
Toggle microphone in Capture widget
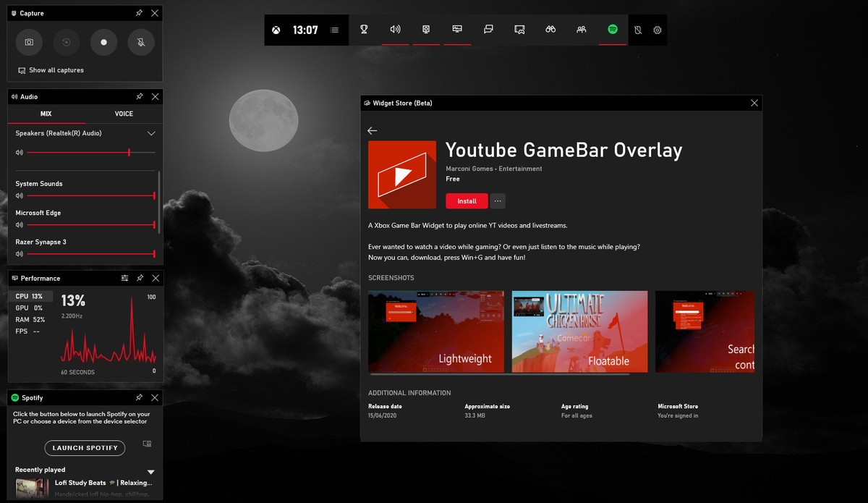click(141, 42)
